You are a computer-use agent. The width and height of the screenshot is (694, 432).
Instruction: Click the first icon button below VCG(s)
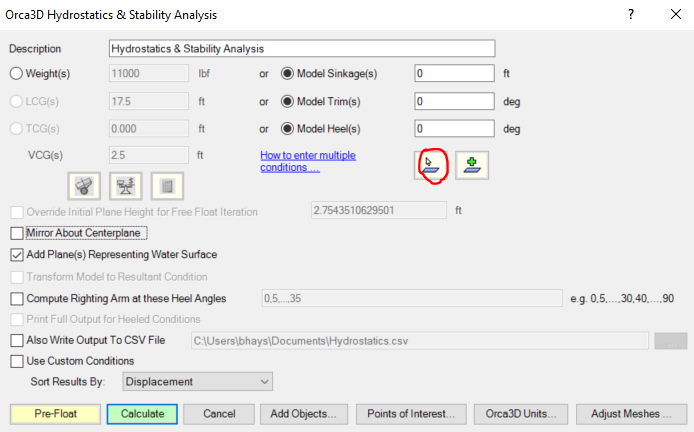(x=84, y=186)
